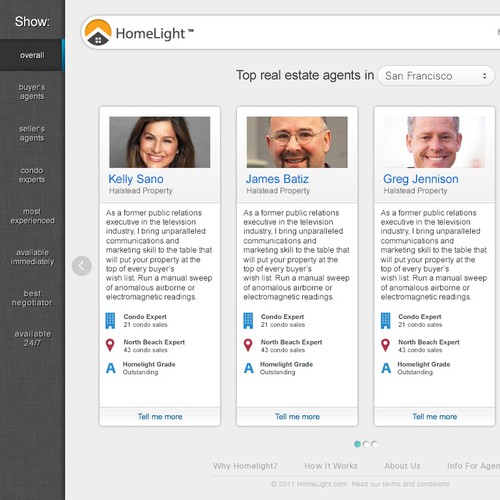Select third carousel page dot
This screenshot has width=500, height=500.
pos(375,444)
